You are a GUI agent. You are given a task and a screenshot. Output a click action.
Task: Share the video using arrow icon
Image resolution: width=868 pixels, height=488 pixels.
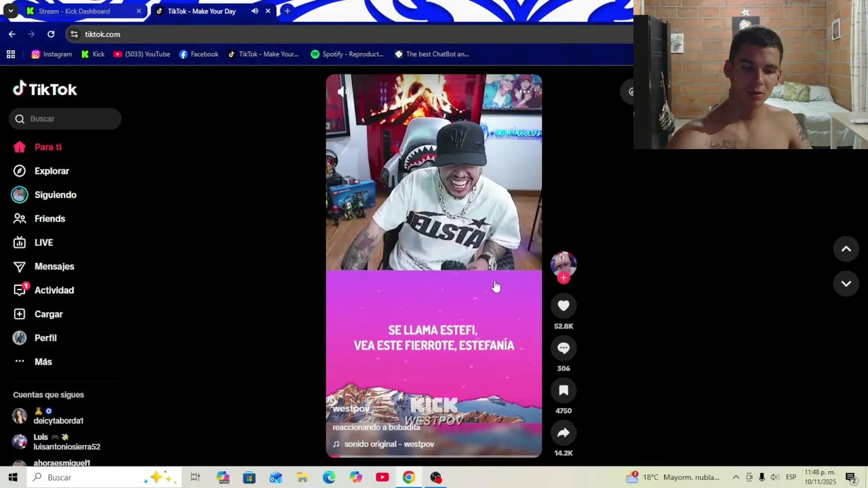pyautogui.click(x=564, y=432)
